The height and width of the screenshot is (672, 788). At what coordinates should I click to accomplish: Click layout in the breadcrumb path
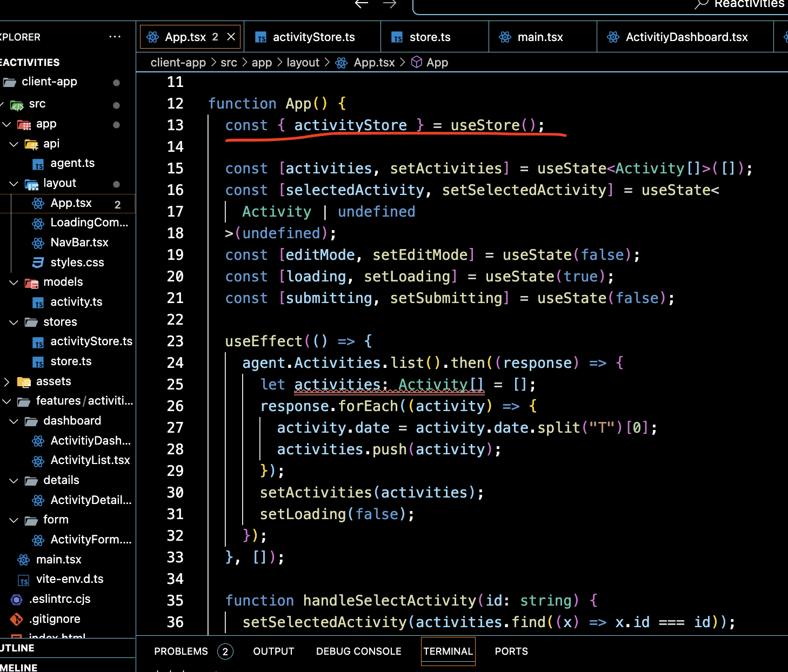click(x=303, y=63)
